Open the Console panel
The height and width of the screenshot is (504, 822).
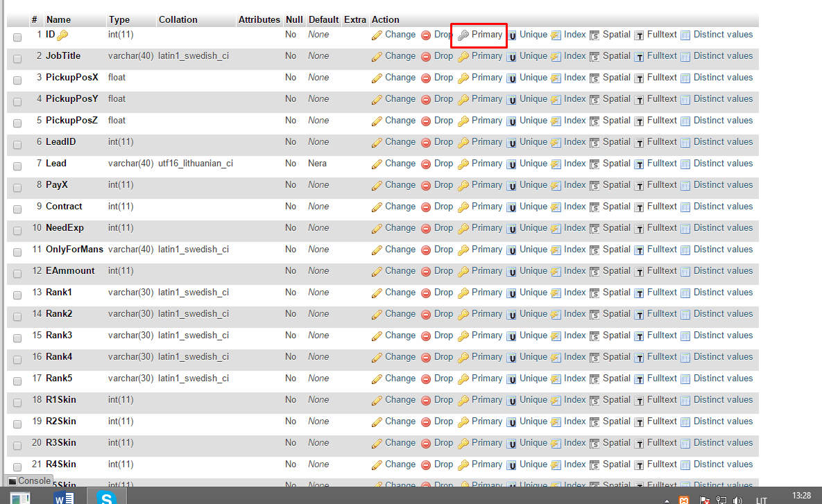(x=30, y=480)
